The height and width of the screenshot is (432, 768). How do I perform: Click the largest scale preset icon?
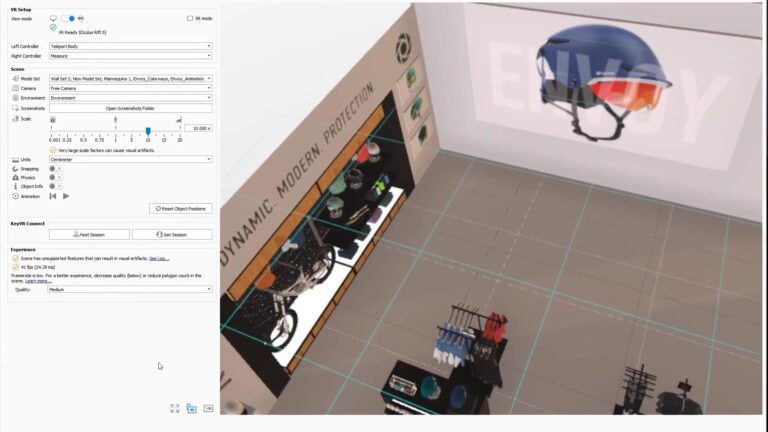[x=179, y=120]
